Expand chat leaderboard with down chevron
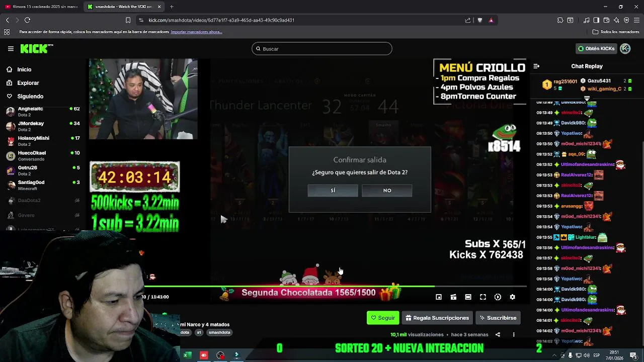 (587, 99)
